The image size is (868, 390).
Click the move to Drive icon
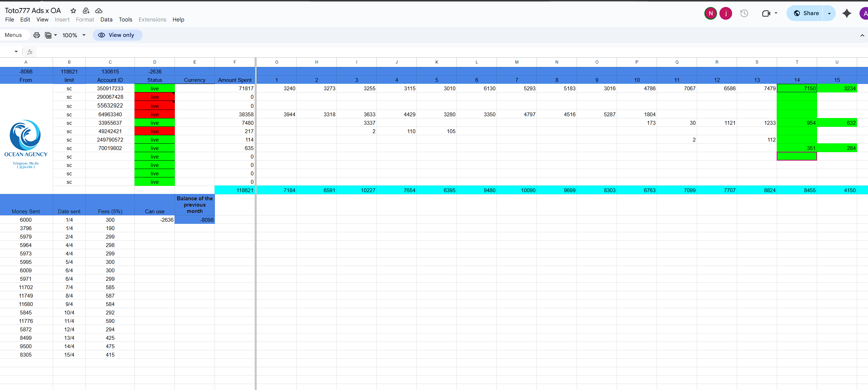[86, 11]
